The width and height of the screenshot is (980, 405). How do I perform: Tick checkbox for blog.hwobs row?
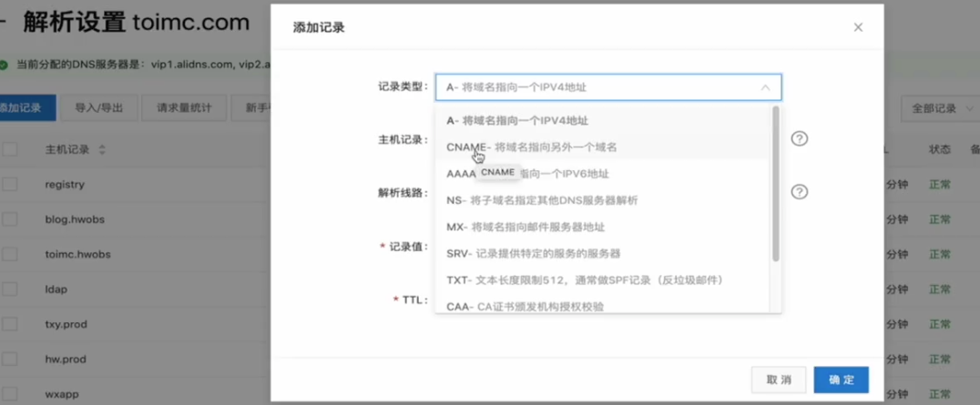10,219
